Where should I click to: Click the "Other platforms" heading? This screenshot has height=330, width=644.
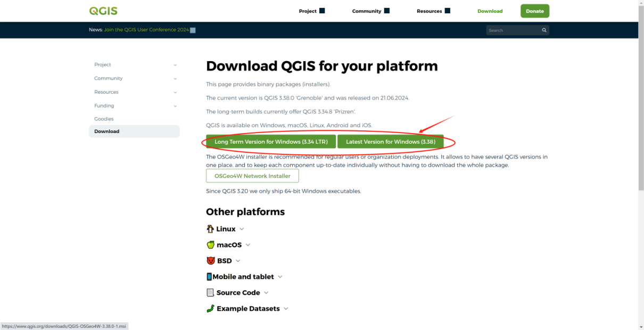245,212
